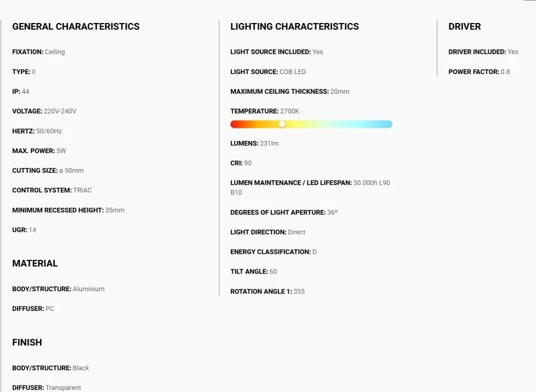Click the Lumens 231lm specification
Image resolution: width=536 pixels, height=392 pixels.
coord(254,143)
